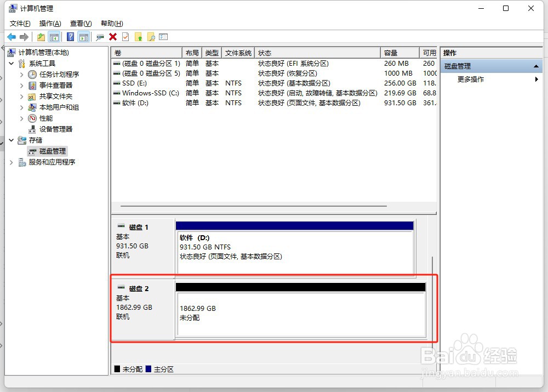Open the 文件(F) menu
Viewport: 548px width, 392px height.
pos(20,23)
